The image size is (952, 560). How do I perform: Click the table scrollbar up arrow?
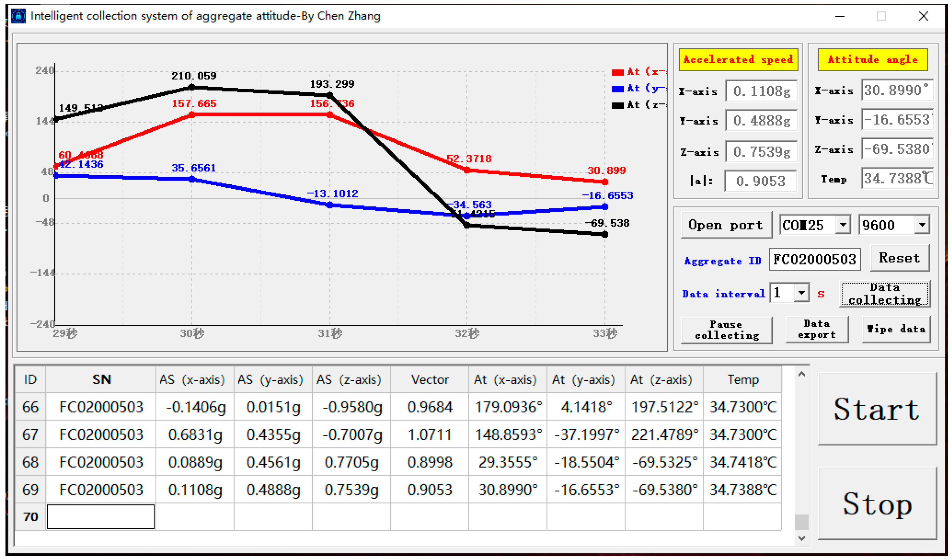[x=802, y=374]
